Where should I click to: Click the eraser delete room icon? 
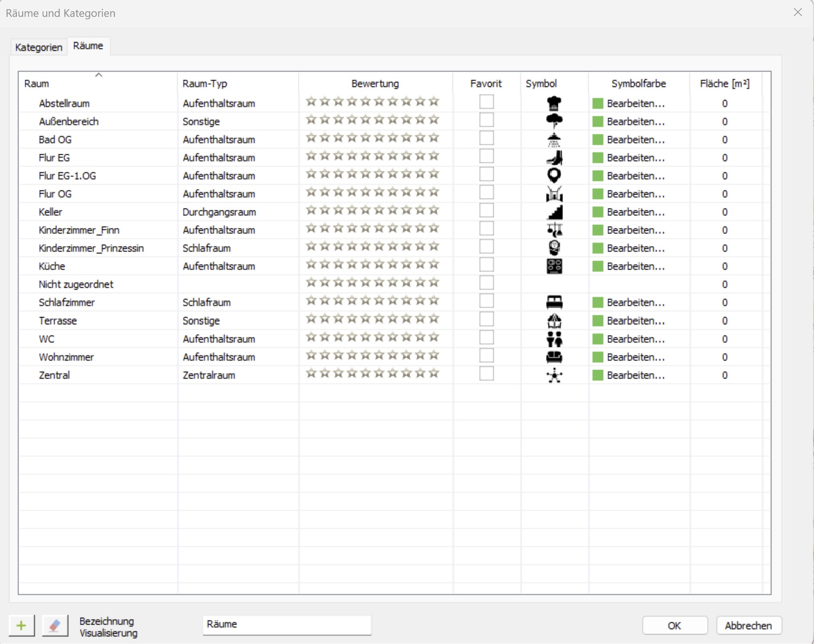point(55,626)
